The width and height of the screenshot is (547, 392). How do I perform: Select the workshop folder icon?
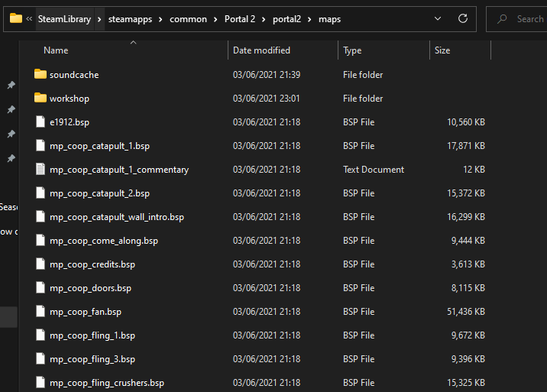pyautogui.click(x=40, y=98)
